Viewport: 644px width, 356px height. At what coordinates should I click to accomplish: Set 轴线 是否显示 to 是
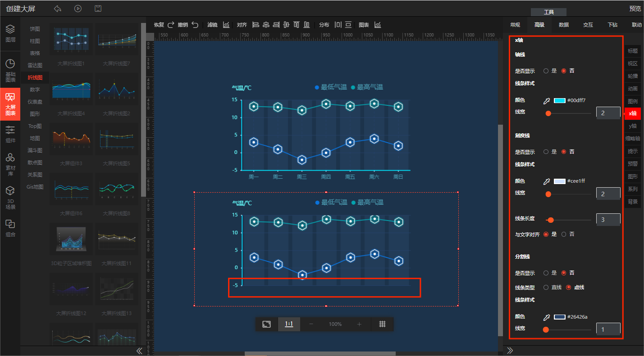(x=546, y=71)
